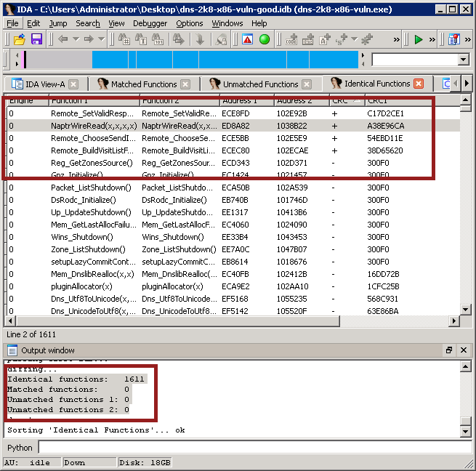Viewport: 476px width, 471px height.
Task: Open the Windows menu
Action: [x=227, y=23]
